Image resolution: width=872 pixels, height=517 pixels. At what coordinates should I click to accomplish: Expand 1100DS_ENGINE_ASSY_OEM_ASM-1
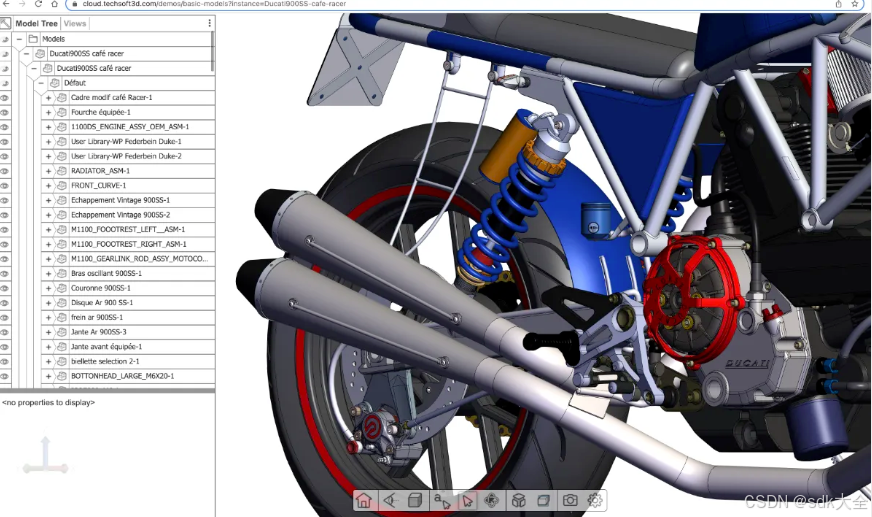(48, 127)
